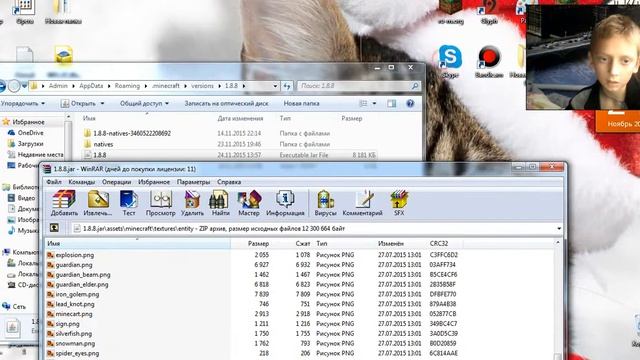Open Skype desktop shortcut
The image size is (640, 360).
(450, 61)
